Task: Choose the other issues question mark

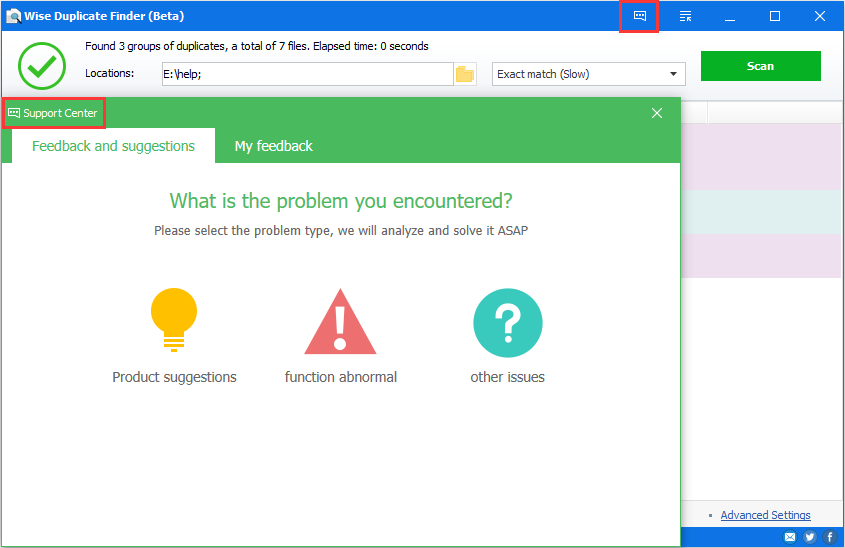Action: [x=508, y=323]
